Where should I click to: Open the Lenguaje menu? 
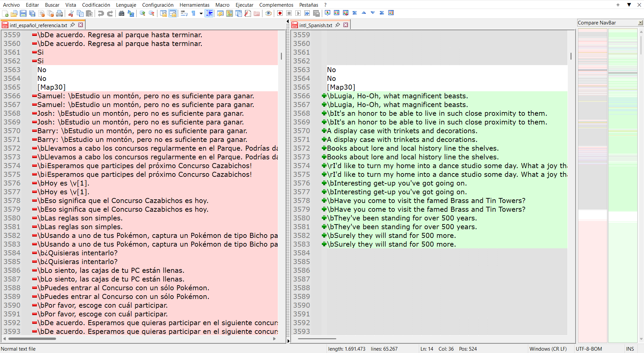(126, 5)
